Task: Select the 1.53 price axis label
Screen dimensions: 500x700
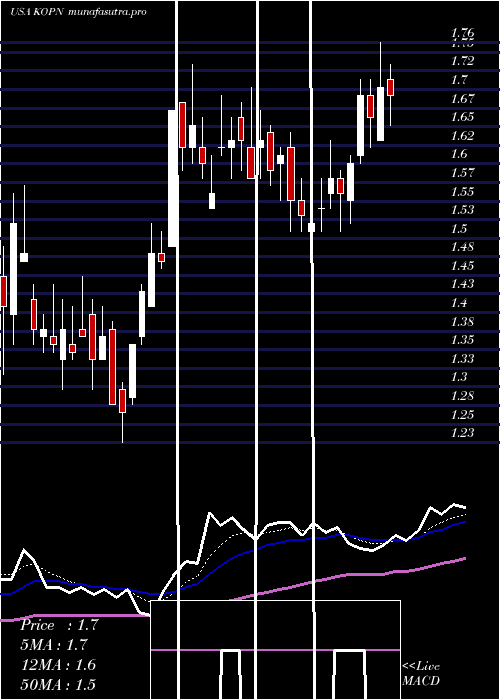Action: click(462, 210)
